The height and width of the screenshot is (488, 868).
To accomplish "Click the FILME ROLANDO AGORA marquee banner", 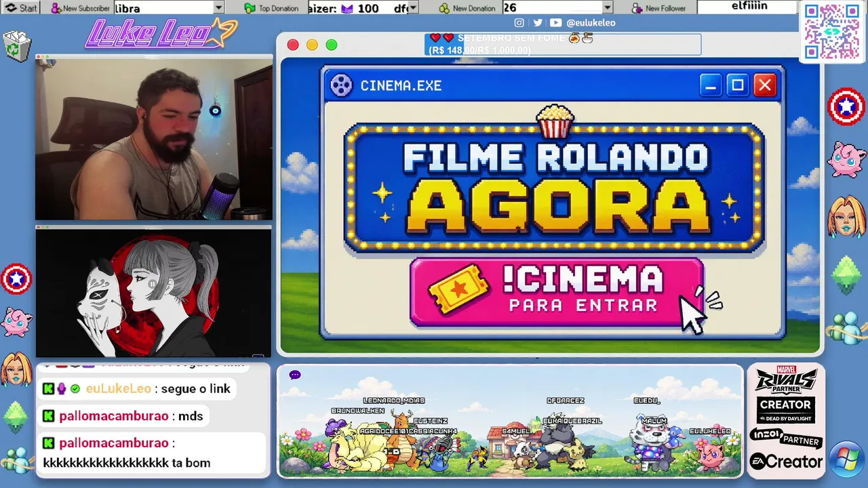I will click(x=555, y=188).
